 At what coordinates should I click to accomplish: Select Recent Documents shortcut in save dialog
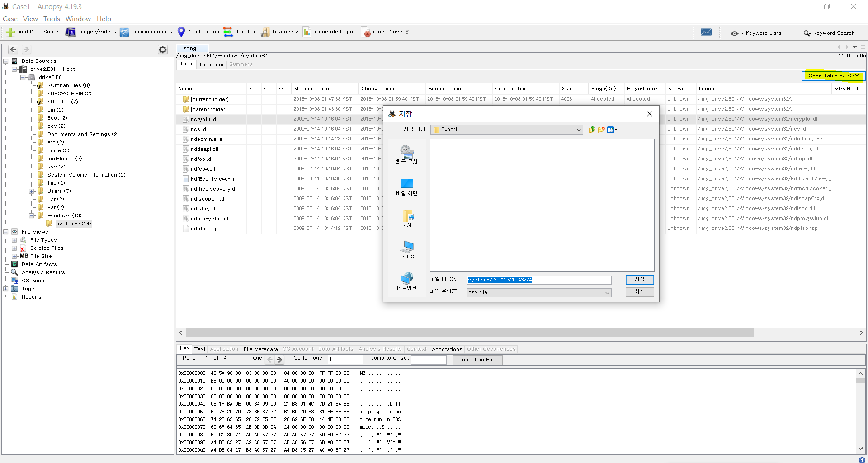[406, 155]
